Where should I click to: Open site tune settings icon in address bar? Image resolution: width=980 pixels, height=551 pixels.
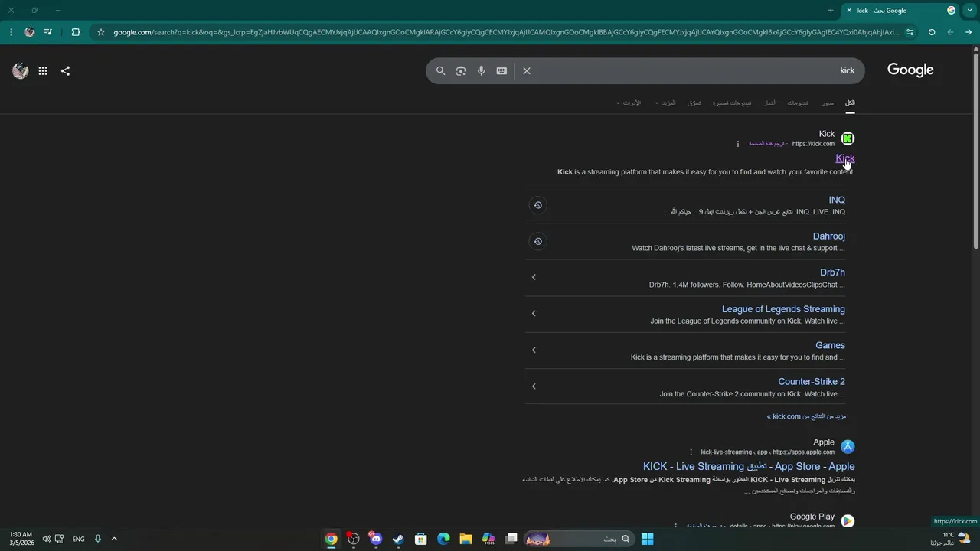tap(910, 32)
